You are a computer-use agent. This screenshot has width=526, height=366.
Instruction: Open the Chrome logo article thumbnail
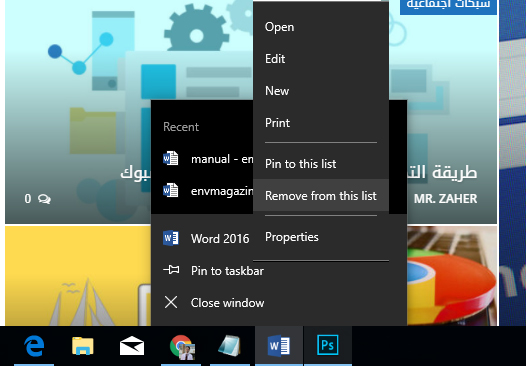(452, 276)
